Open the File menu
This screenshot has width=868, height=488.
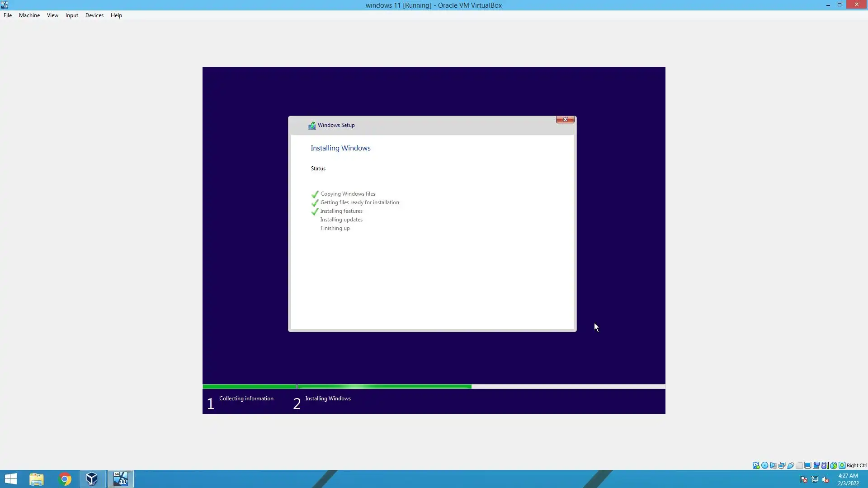pyautogui.click(x=8, y=15)
